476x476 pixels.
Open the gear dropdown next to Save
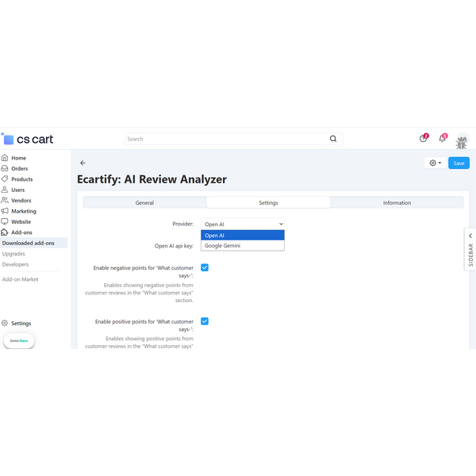click(x=436, y=163)
